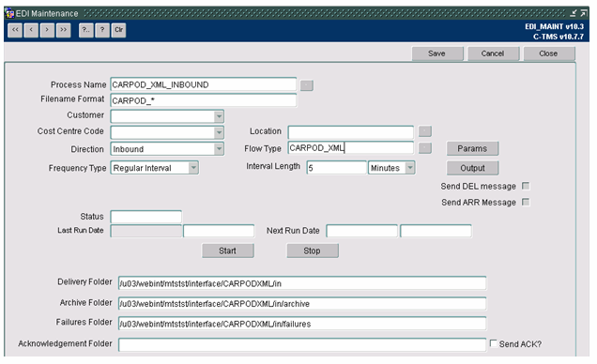597x364 pixels.
Task: Open the Params button
Action: [x=472, y=149]
